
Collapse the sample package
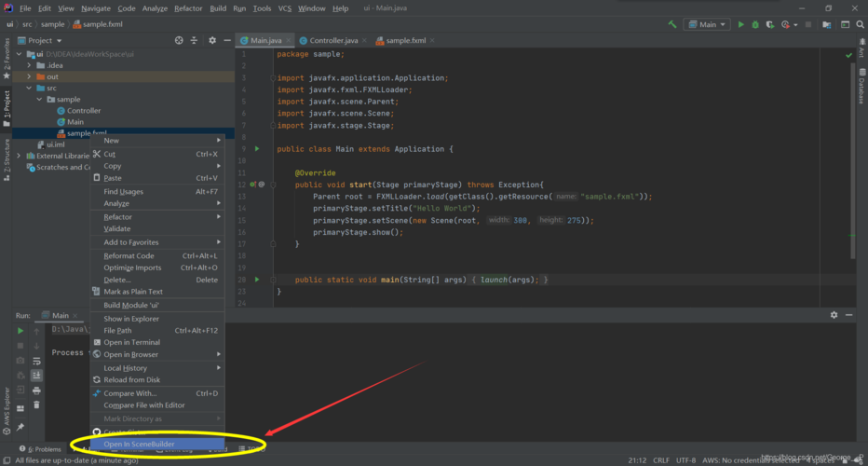point(39,99)
